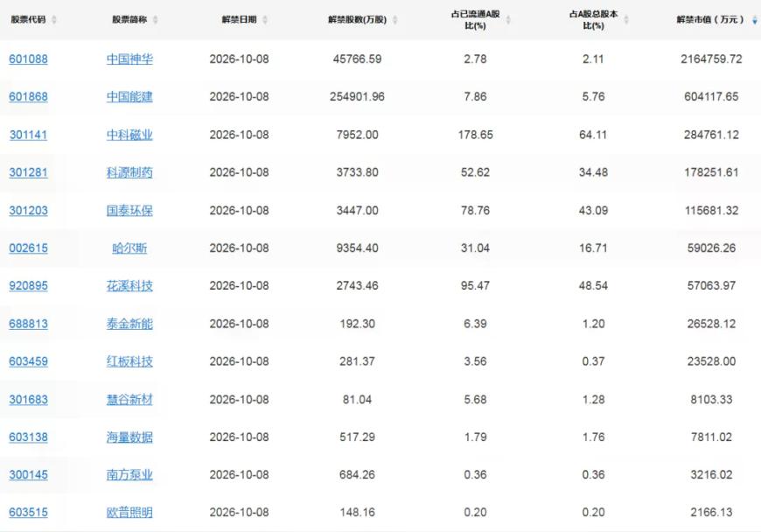Click sort arrows beside 股票简称 header
Screen dimensions: 761x532
pyautogui.click(x=156, y=20)
